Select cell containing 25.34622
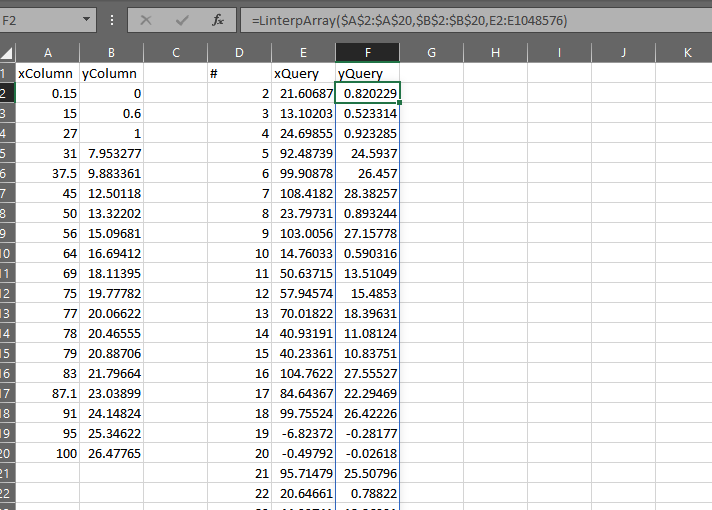712x510 pixels. pos(111,433)
